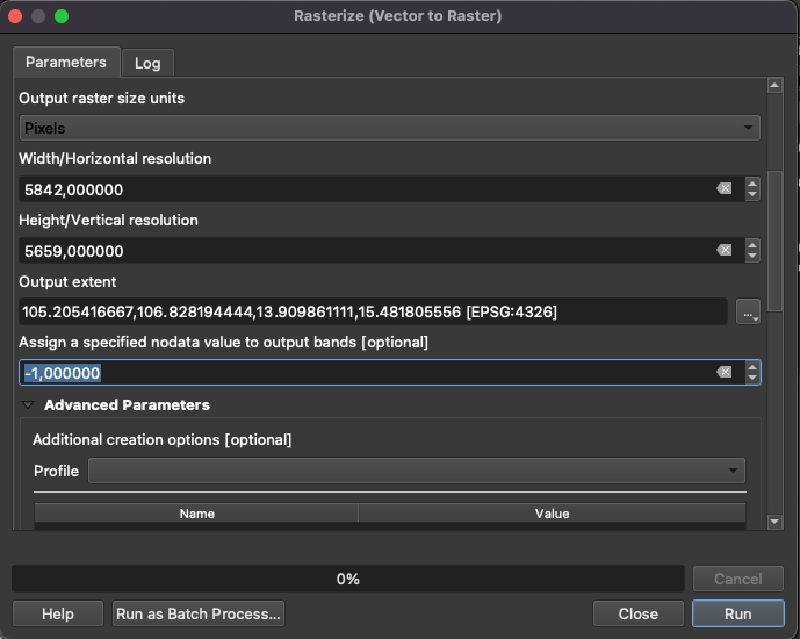Click the scrollbar up arrow
This screenshot has height=639, width=800.
pyautogui.click(x=774, y=87)
